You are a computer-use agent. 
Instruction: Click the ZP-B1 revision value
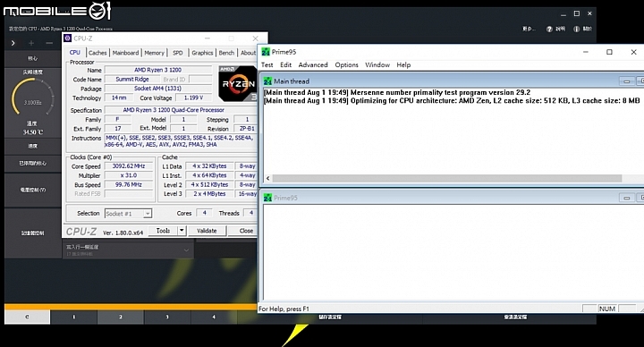point(247,129)
